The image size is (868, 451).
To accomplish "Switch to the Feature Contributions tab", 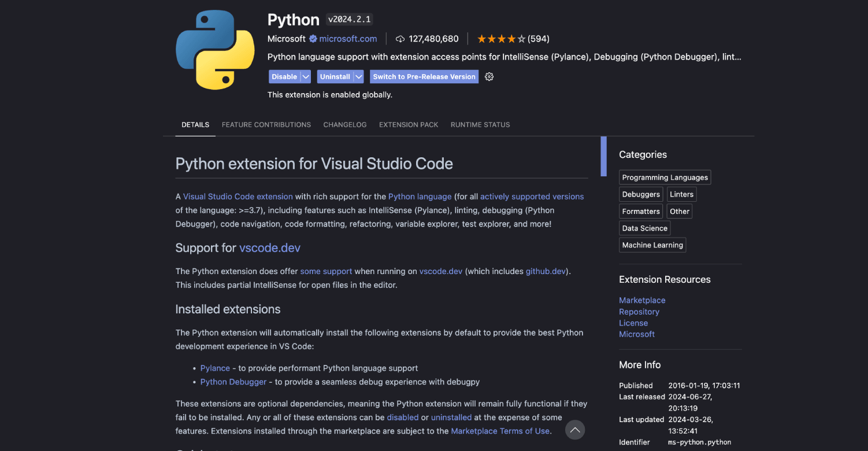I will pyautogui.click(x=266, y=125).
